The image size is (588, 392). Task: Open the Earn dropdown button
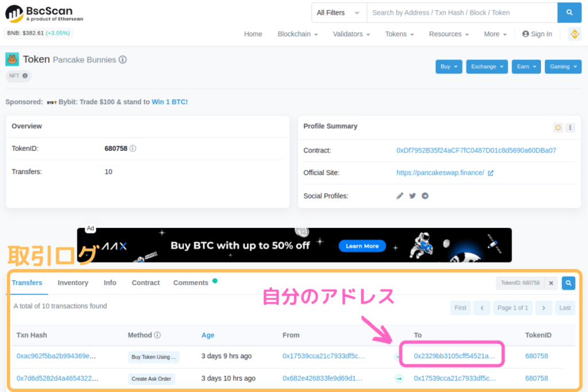pyautogui.click(x=526, y=67)
